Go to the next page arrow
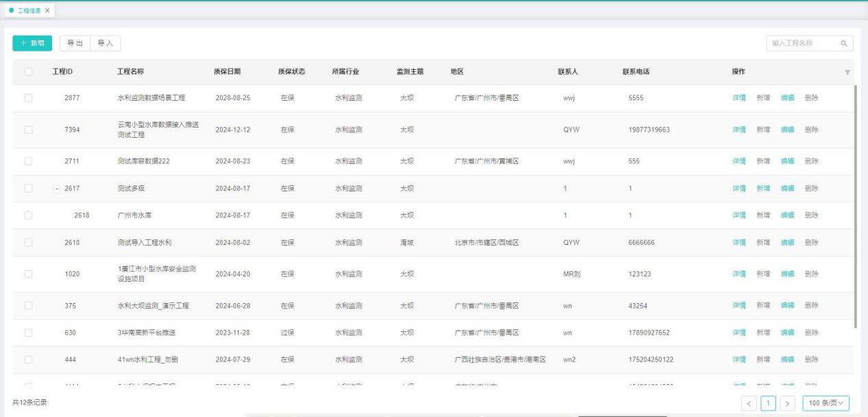The width and height of the screenshot is (868, 417). tap(789, 403)
